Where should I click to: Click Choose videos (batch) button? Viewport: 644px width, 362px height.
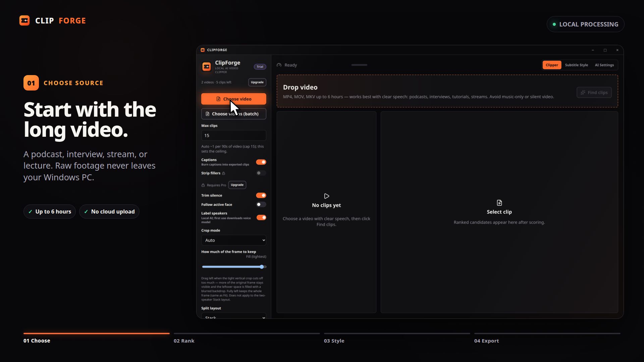point(234,114)
